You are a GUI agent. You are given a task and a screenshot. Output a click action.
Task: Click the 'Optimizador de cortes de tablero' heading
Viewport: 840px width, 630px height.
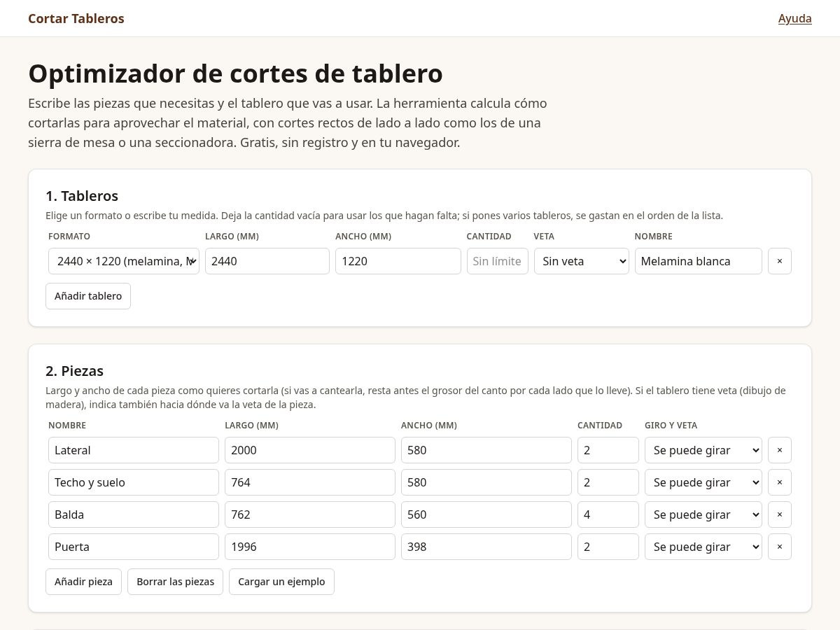[x=235, y=73]
